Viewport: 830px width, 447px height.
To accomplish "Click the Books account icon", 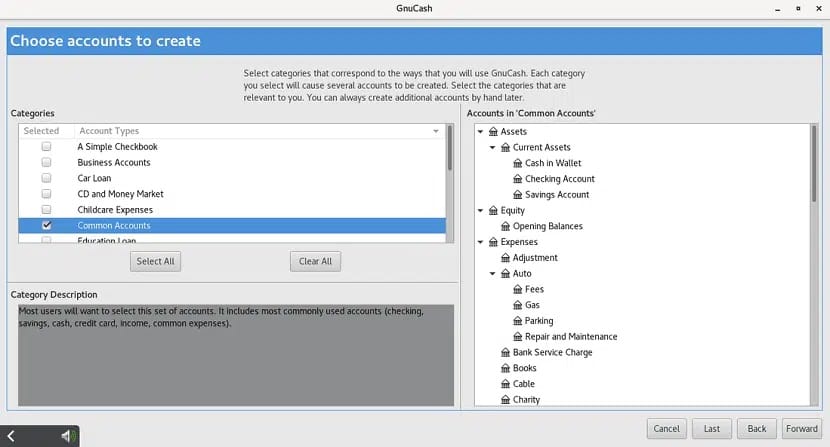I will click(x=506, y=368).
